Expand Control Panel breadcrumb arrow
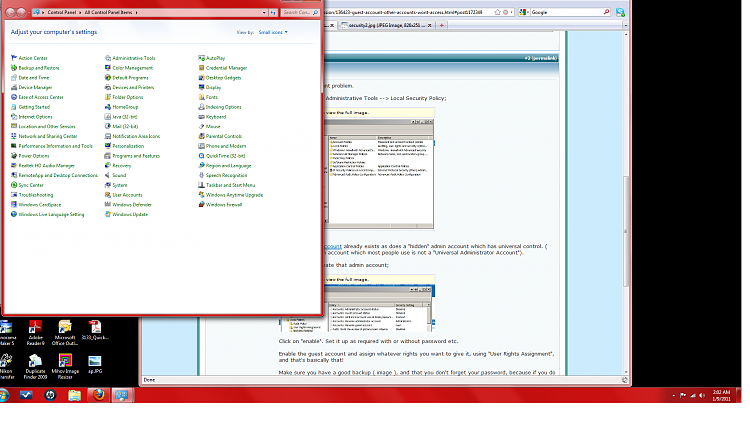 [x=80, y=12]
